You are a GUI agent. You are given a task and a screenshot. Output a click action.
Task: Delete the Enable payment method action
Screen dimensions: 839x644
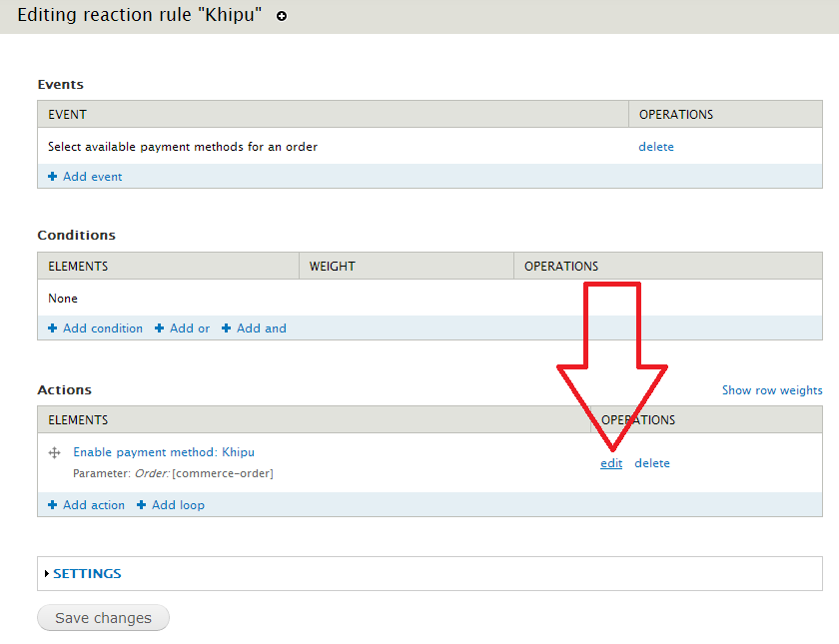point(652,463)
